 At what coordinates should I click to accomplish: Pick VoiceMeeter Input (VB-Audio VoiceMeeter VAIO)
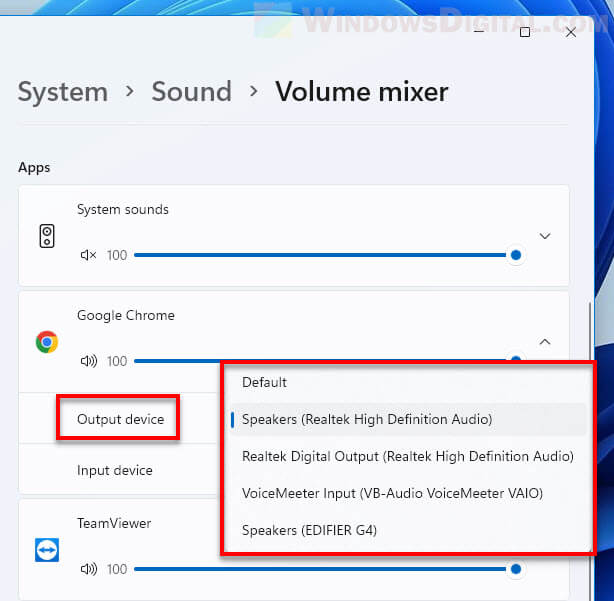[x=408, y=493]
